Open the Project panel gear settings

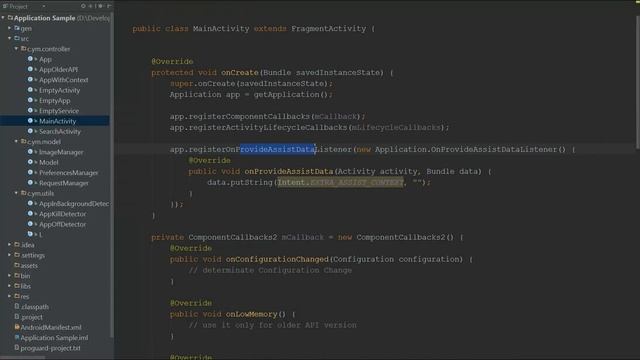click(100, 6)
